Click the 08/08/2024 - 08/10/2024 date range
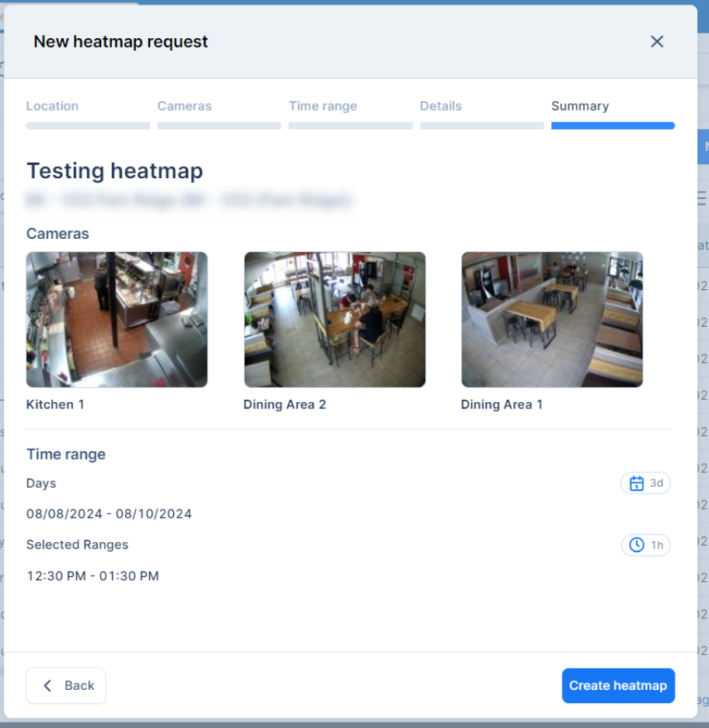Image resolution: width=709 pixels, height=728 pixels. coord(109,514)
